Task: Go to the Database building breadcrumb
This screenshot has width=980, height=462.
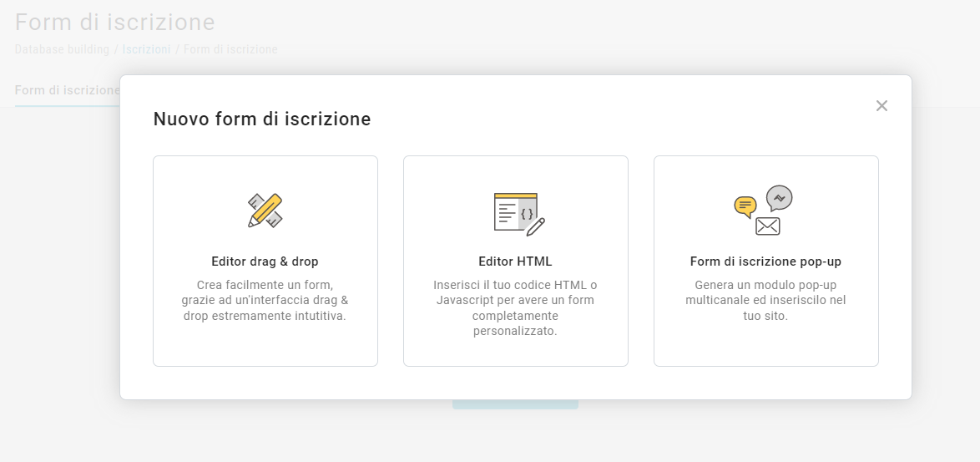Action: point(62,49)
